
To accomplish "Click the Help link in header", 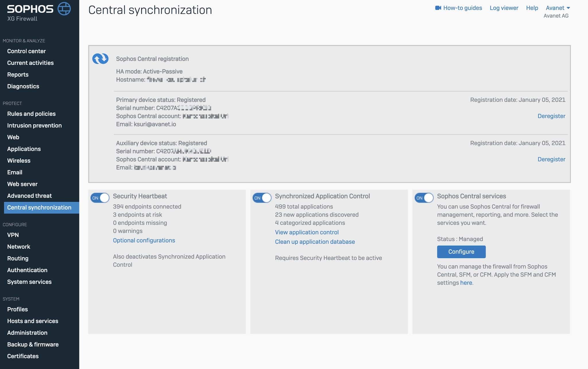I will coord(532,8).
